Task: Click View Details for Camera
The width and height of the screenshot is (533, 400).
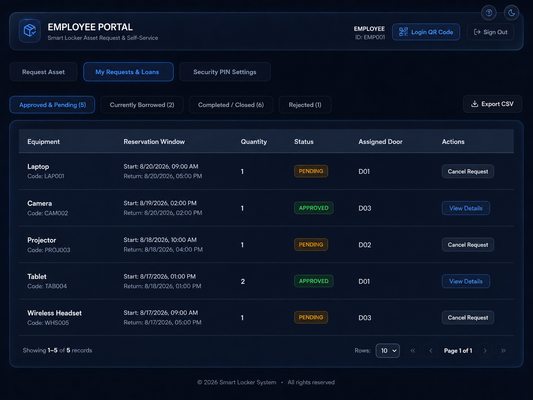Action: pos(466,208)
